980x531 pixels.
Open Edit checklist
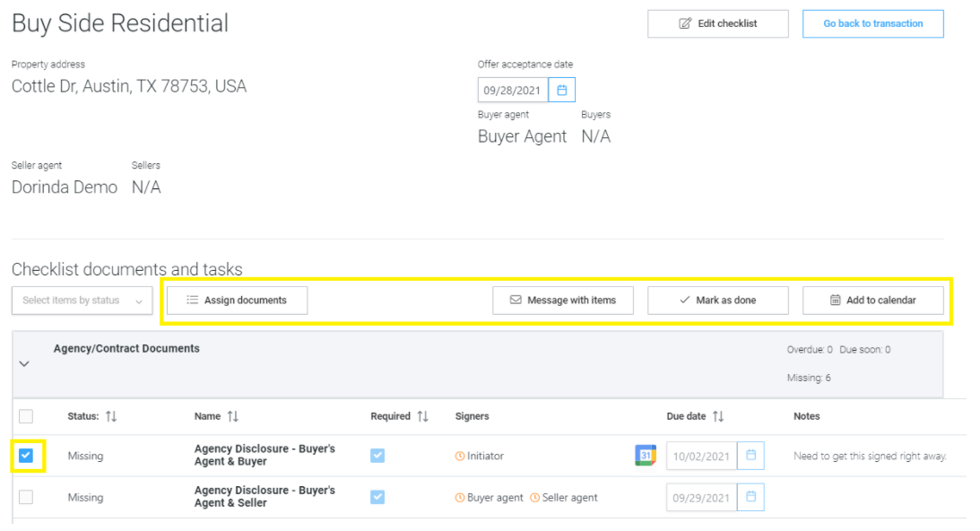click(717, 24)
